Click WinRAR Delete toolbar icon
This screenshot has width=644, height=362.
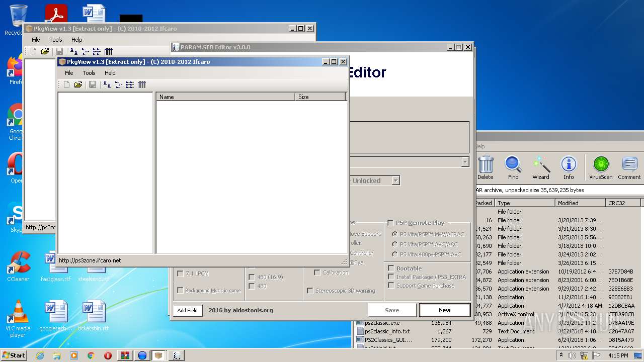pyautogui.click(x=486, y=167)
